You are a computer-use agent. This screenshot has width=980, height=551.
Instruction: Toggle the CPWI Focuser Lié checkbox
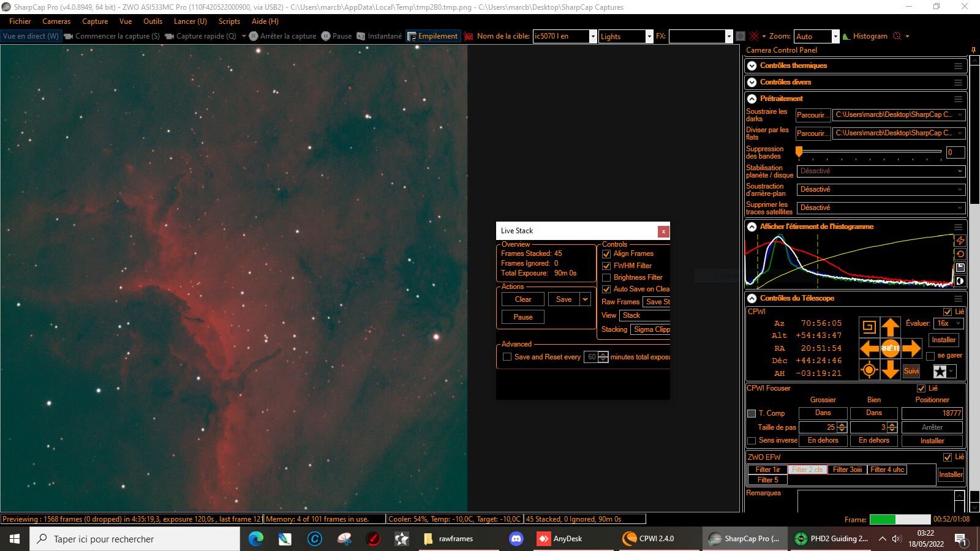tap(921, 388)
